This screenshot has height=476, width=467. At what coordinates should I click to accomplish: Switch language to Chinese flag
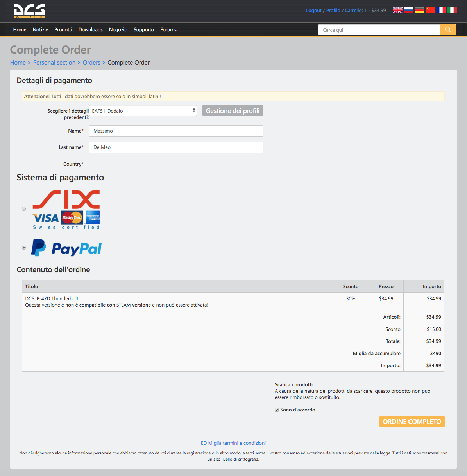pos(430,10)
